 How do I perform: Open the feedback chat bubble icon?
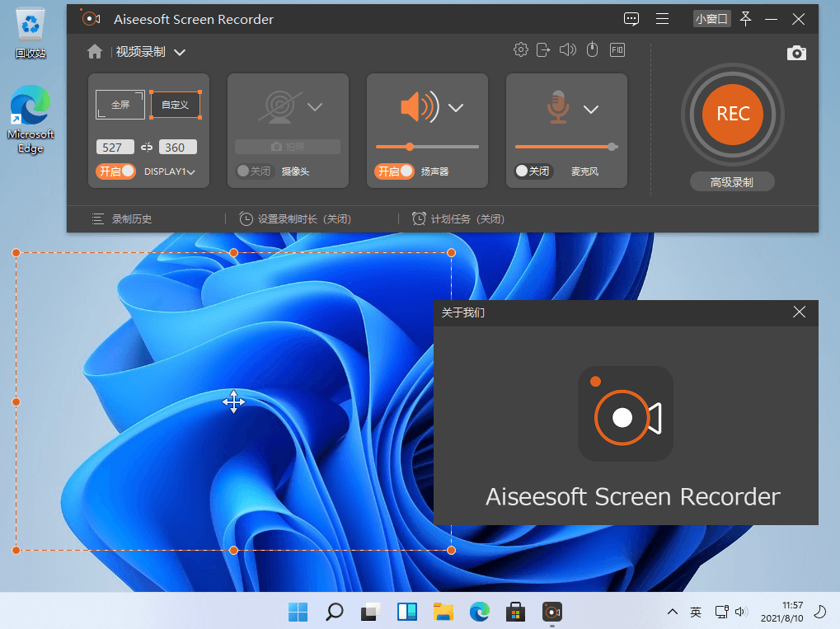point(631,19)
